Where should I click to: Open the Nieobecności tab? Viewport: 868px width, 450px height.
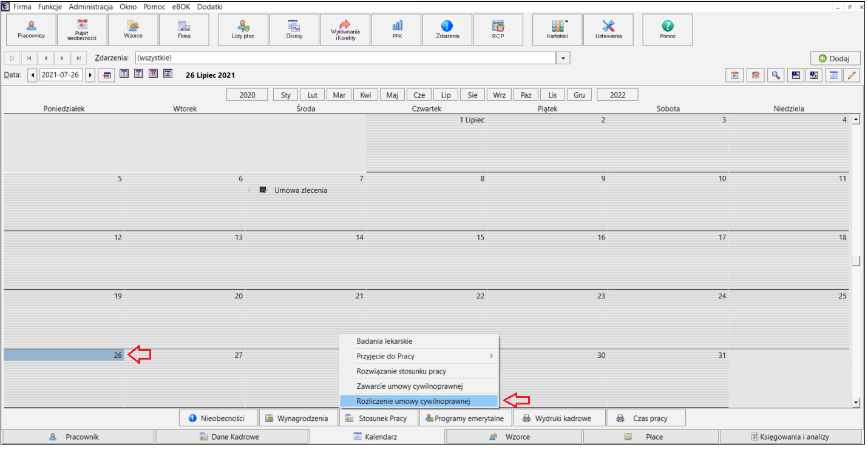tap(218, 418)
